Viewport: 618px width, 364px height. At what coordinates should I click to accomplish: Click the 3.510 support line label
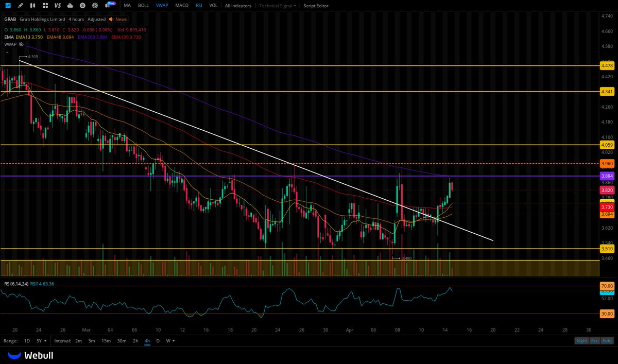click(606, 249)
